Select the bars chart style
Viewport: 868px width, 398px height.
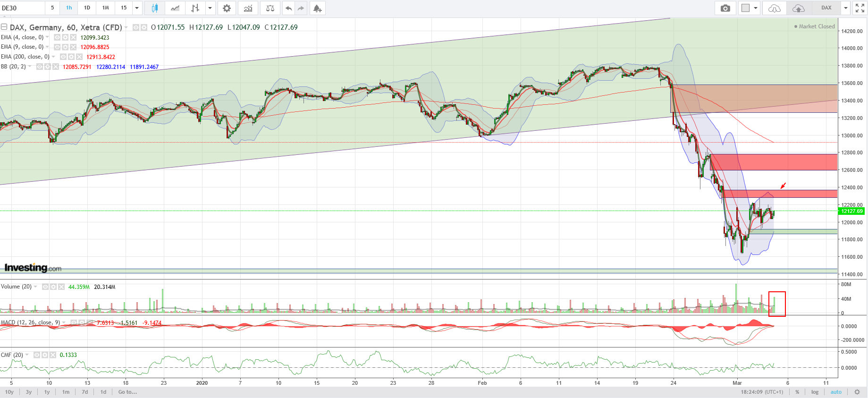(x=195, y=8)
